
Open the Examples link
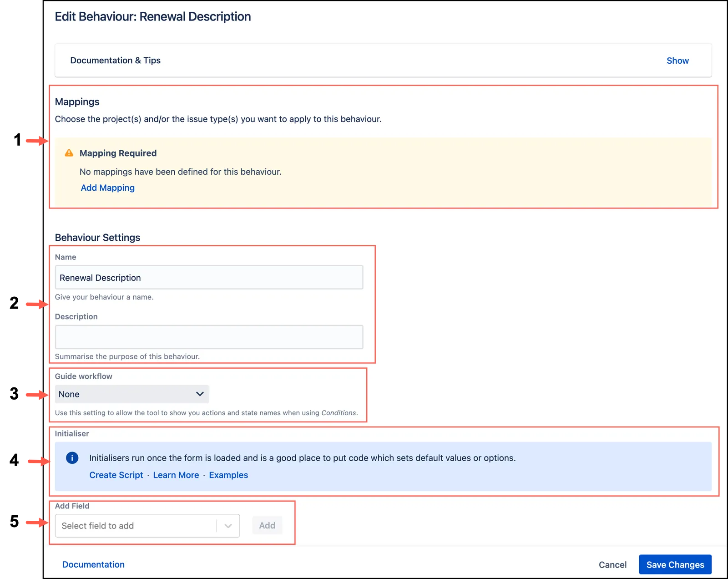point(228,475)
